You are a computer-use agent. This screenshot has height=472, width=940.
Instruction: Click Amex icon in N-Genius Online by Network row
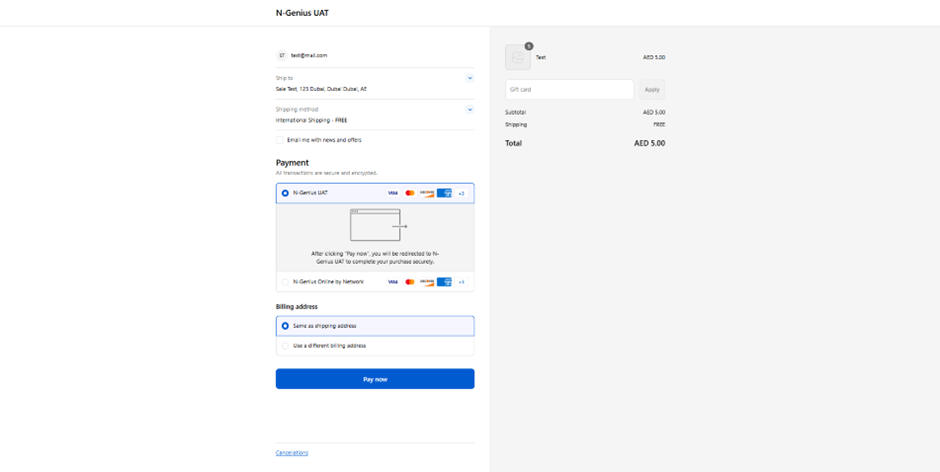click(444, 282)
